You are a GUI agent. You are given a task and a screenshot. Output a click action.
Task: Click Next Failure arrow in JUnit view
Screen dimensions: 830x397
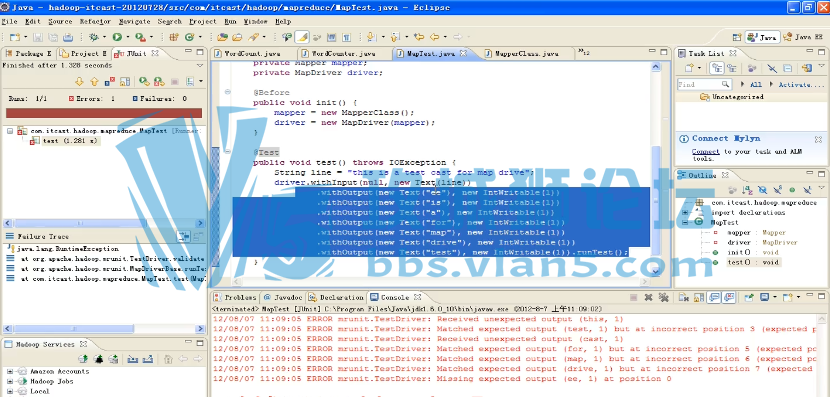pos(79,82)
